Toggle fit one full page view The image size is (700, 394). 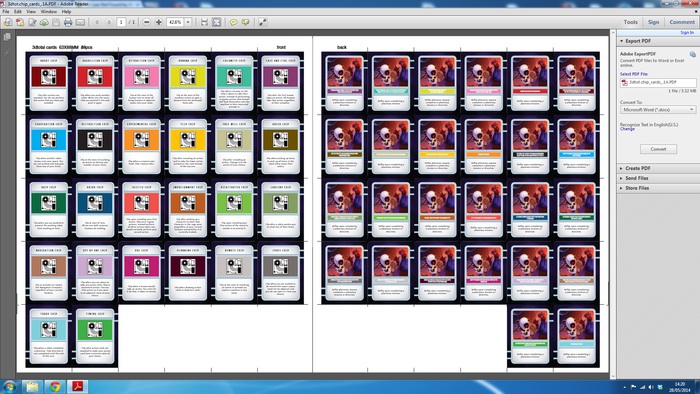click(217, 22)
